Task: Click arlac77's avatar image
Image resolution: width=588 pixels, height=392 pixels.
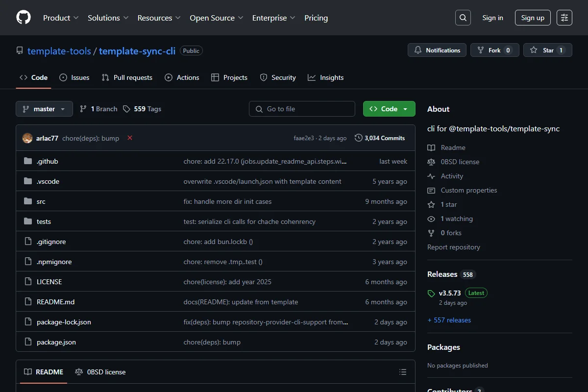Action: (x=27, y=138)
